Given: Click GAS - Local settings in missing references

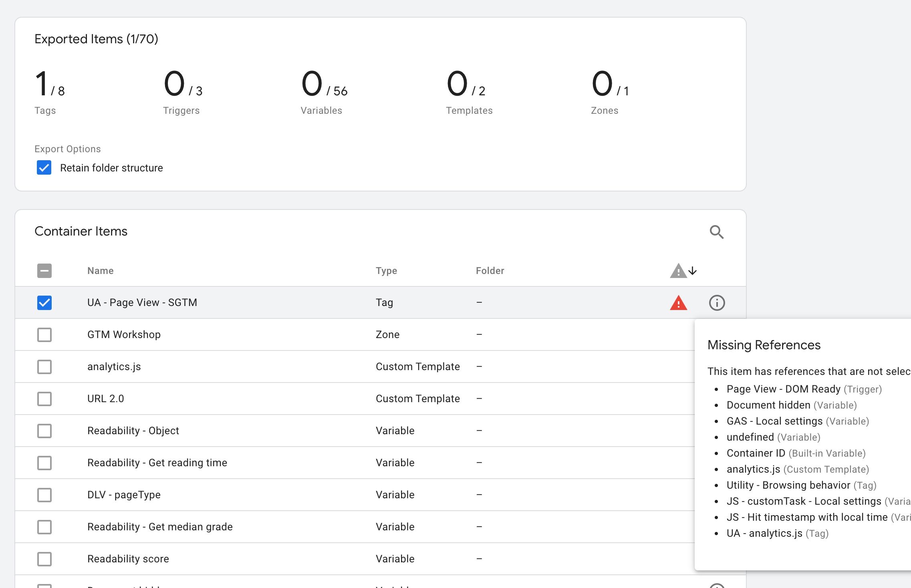Looking at the screenshot, I should click(798, 421).
